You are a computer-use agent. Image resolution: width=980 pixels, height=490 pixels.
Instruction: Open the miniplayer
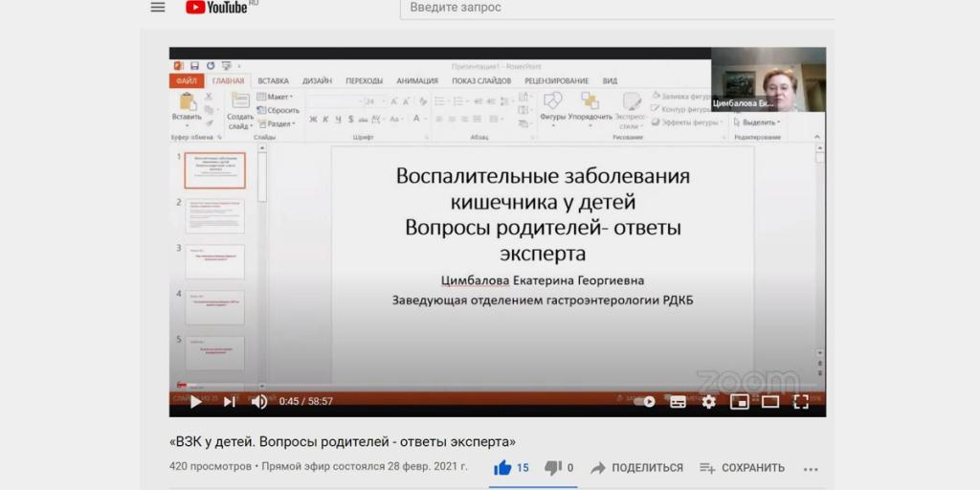click(739, 402)
